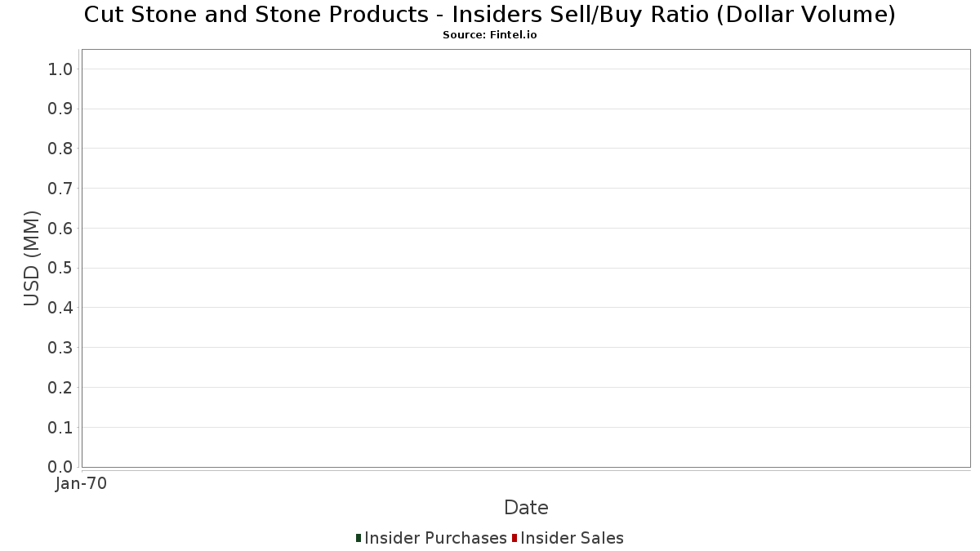The image size is (980, 551).
Task: Click the 0.9 y-axis tick label
Action: pyautogui.click(x=61, y=109)
